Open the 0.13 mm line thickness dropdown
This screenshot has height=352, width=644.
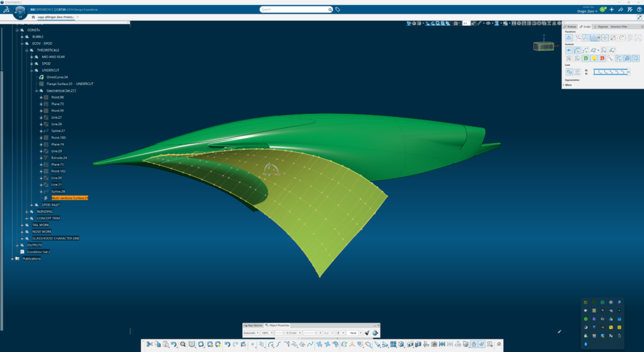click(x=288, y=333)
